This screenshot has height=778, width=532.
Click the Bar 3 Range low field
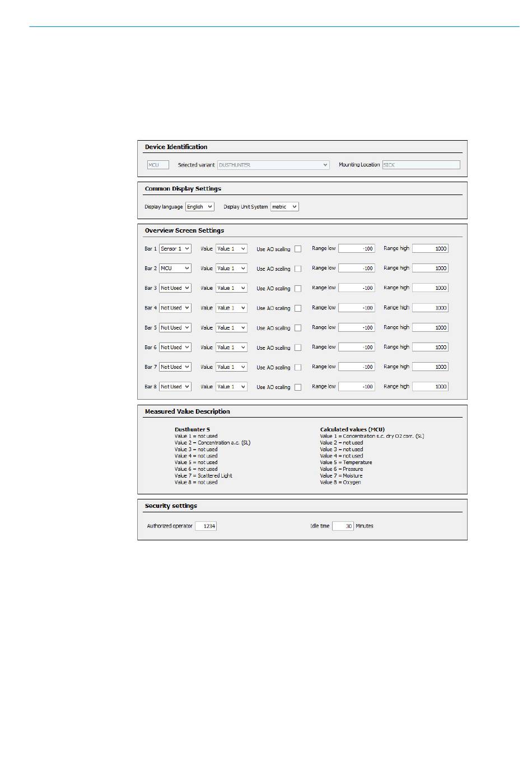[x=356, y=288]
